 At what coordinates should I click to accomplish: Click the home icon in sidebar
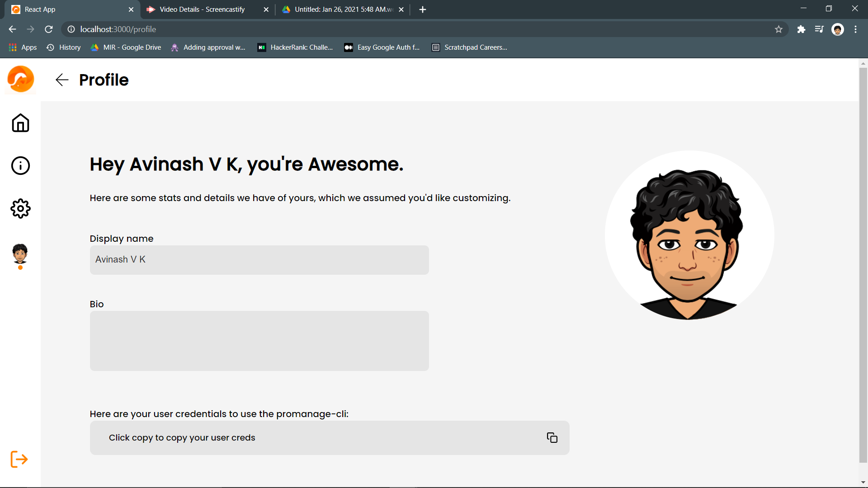point(20,123)
